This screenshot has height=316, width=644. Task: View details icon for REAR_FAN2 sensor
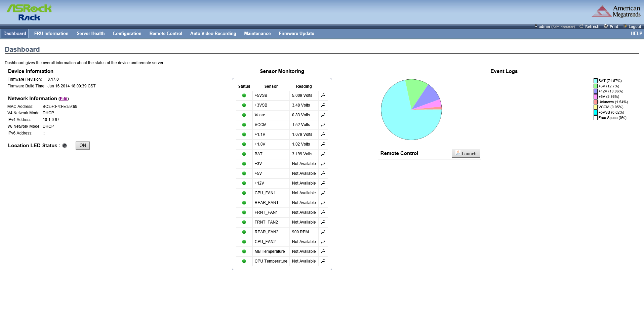(x=323, y=232)
